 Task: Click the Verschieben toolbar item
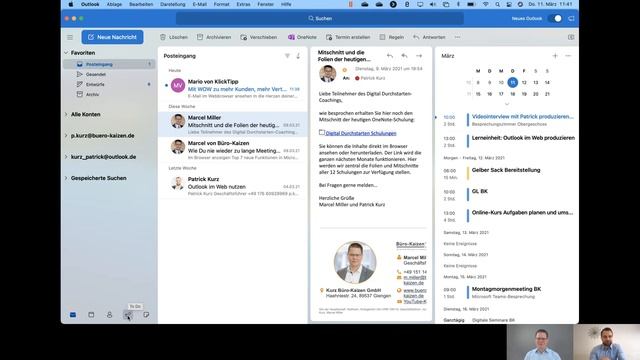259,37
